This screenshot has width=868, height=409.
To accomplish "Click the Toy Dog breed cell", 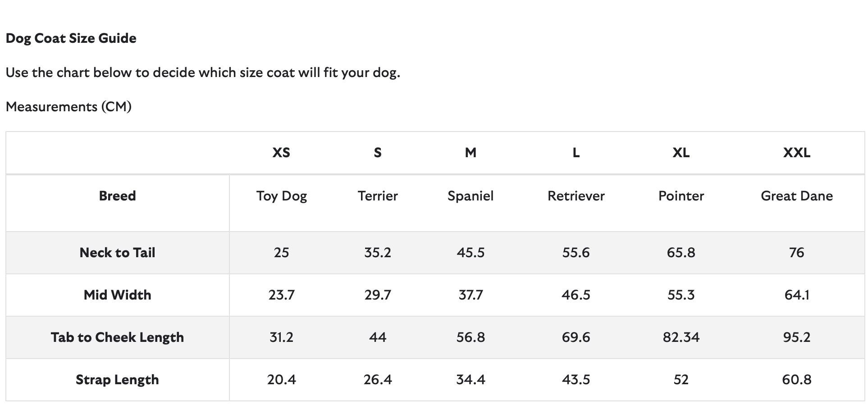I will click(281, 196).
